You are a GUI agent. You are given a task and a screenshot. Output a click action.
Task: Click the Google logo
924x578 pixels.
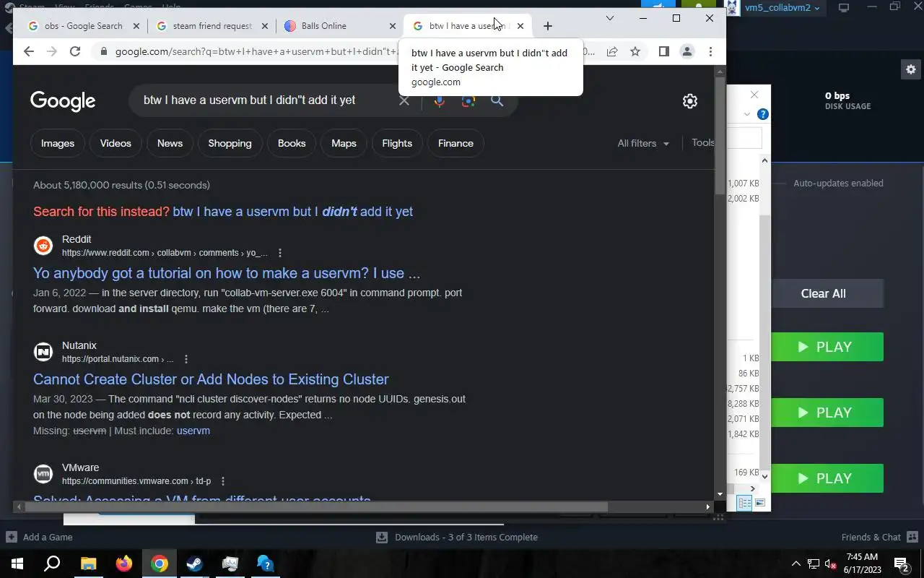coord(63,101)
